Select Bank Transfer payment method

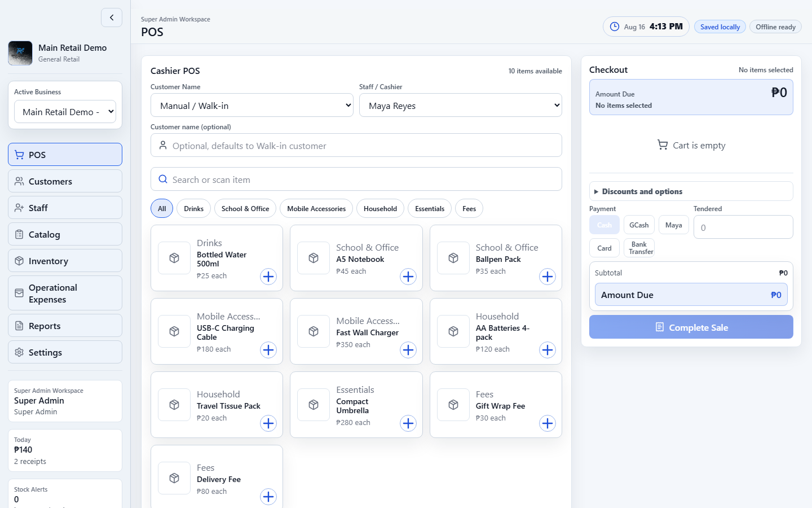coord(639,248)
